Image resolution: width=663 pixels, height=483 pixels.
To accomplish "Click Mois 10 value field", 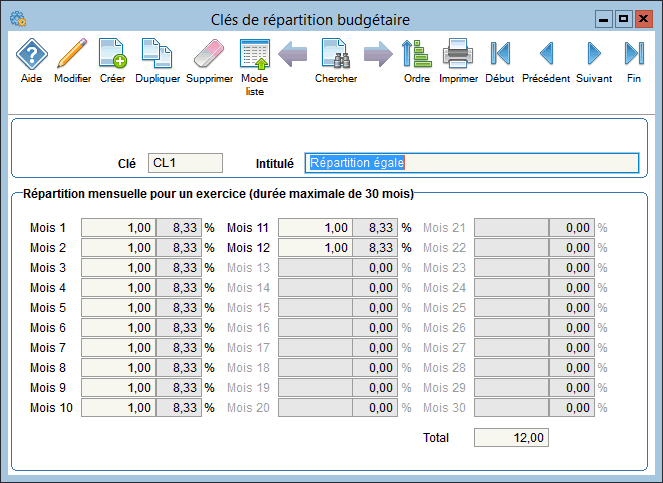I will [x=118, y=408].
